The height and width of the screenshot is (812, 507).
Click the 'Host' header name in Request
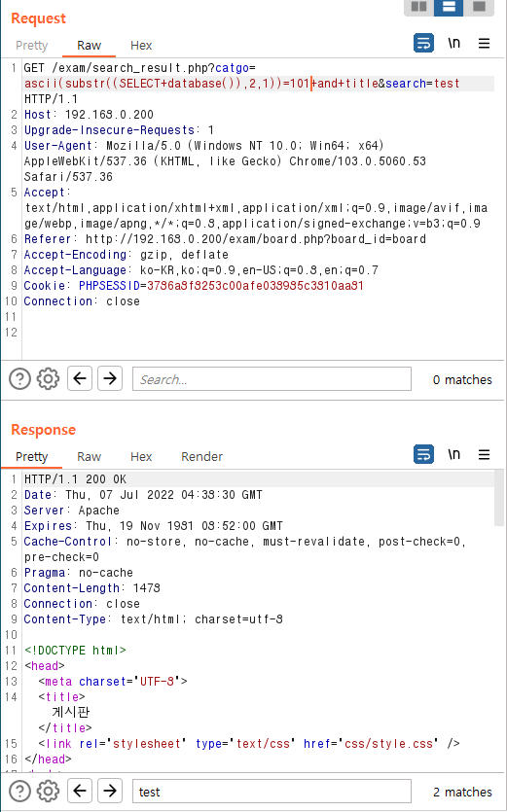click(37, 115)
